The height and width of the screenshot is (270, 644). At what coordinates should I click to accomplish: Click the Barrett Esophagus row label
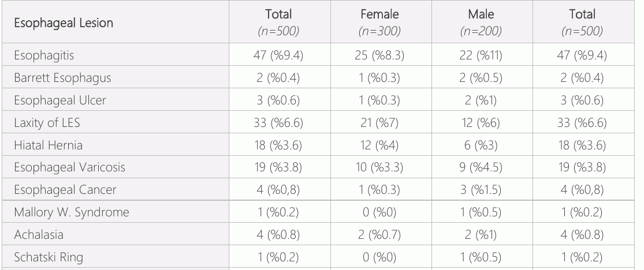click(x=62, y=77)
